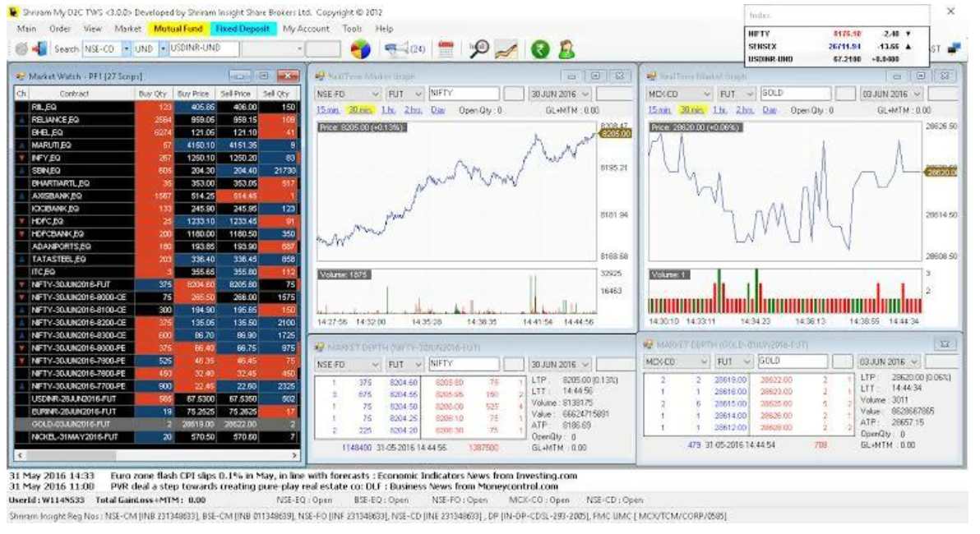
Task: Click the calendar icon in toolbar
Action: pos(446,49)
